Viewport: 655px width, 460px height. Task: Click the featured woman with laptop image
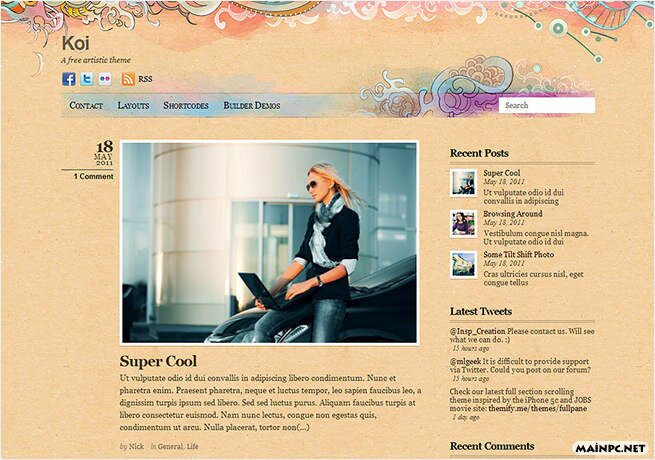[x=269, y=243]
